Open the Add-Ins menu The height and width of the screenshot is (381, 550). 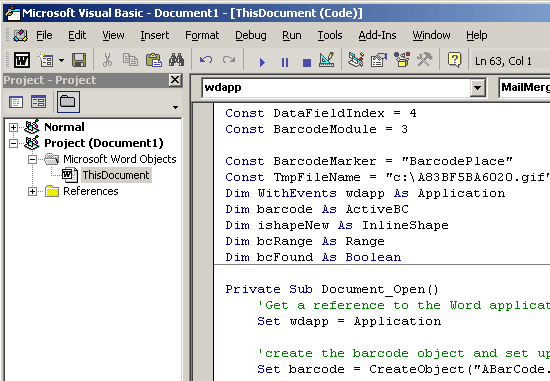coord(377,35)
